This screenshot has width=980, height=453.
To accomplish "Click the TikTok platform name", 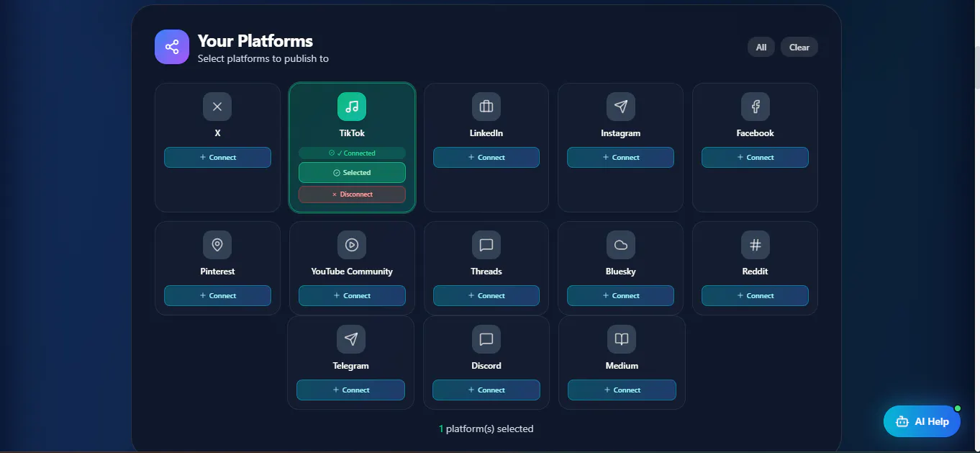I will (352, 133).
